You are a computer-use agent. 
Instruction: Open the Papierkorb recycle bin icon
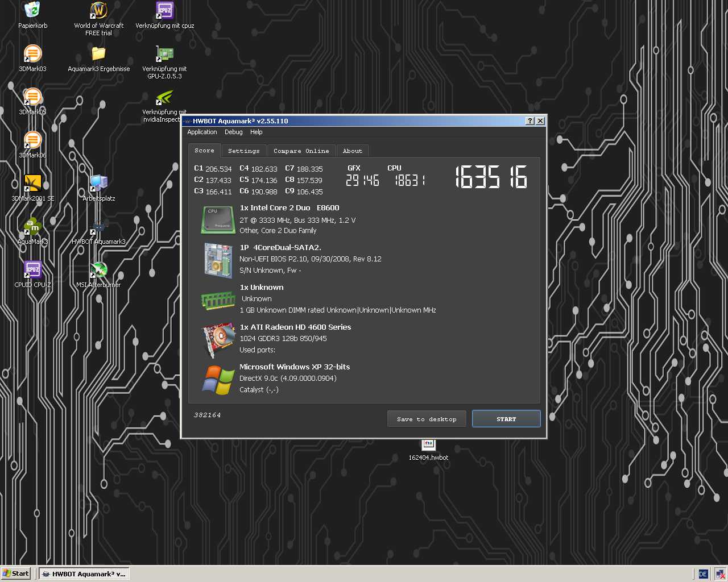(32, 10)
